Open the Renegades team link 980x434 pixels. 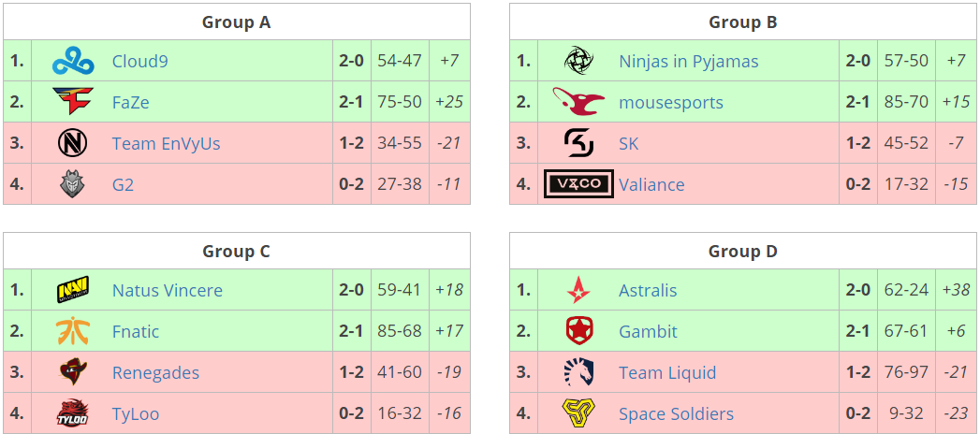click(x=155, y=373)
